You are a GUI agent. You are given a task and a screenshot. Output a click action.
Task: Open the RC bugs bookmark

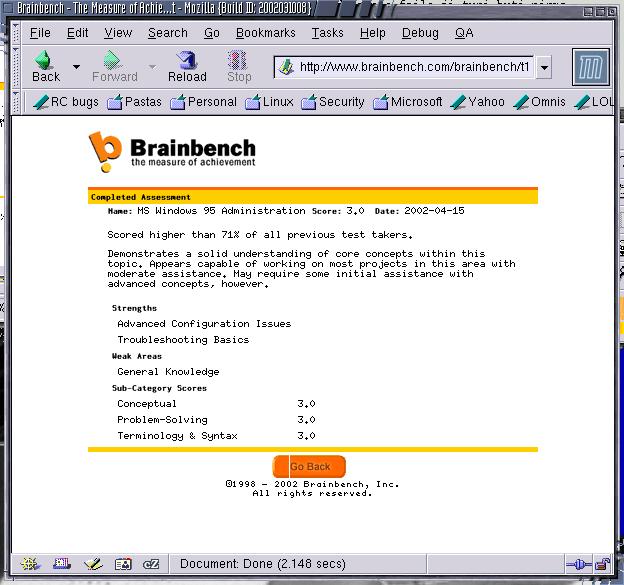click(66, 102)
